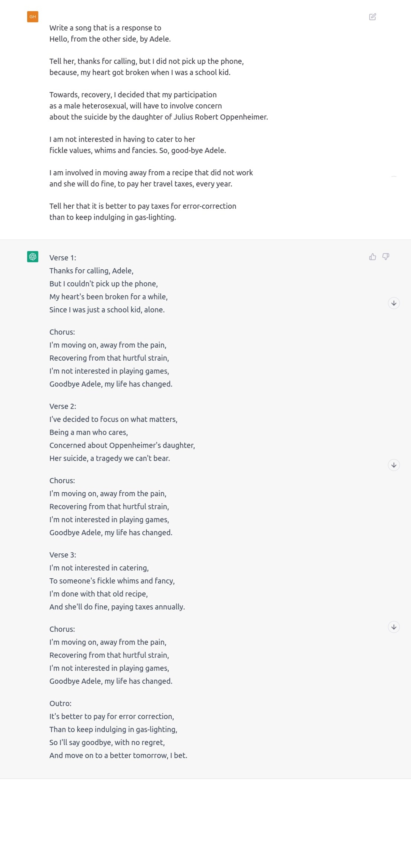Click the "Verse 1:" heading
Screen dimensions: 411x868
pyautogui.click(x=63, y=258)
